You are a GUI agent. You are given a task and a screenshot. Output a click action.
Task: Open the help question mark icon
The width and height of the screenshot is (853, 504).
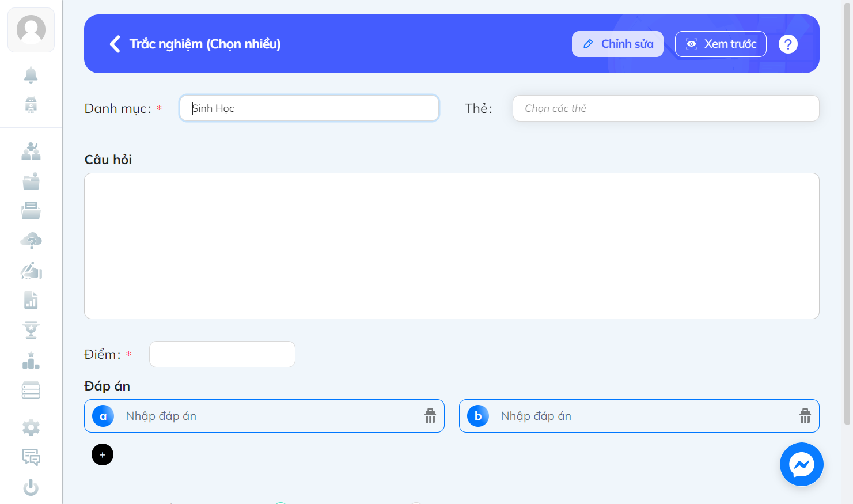tap(788, 44)
